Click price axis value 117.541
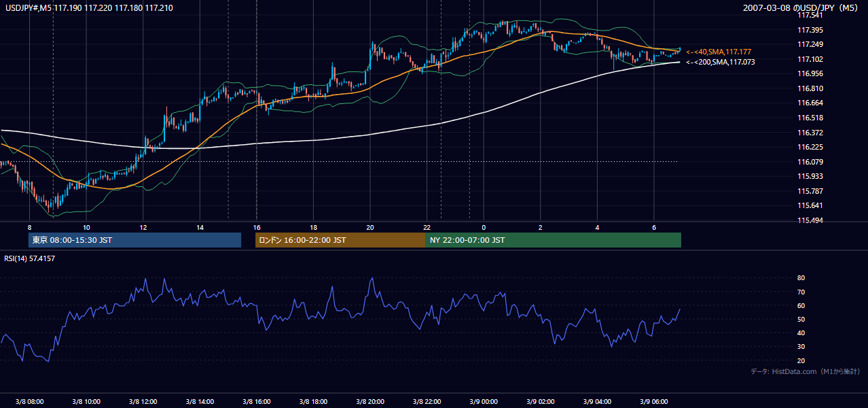Image resolution: width=868 pixels, height=408 pixels. tap(810, 15)
